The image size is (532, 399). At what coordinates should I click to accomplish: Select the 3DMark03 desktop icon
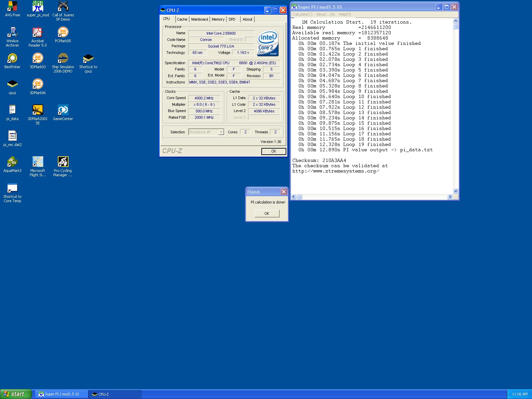pos(38,61)
